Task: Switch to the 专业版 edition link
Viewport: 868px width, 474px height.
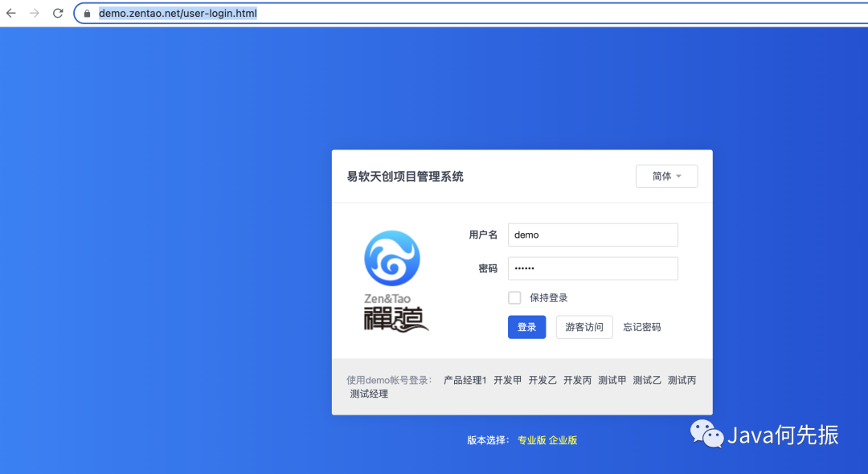Action: (531, 440)
